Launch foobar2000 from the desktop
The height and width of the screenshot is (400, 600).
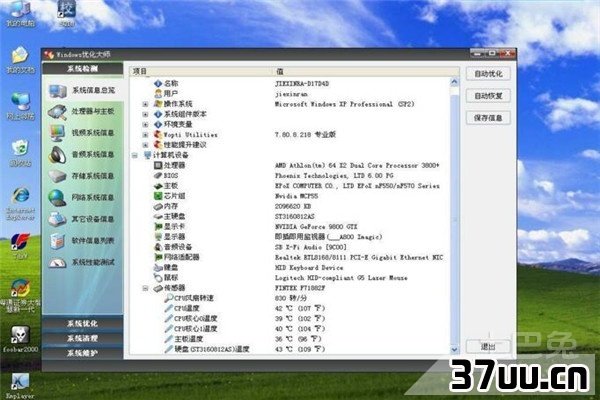coord(20,340)
